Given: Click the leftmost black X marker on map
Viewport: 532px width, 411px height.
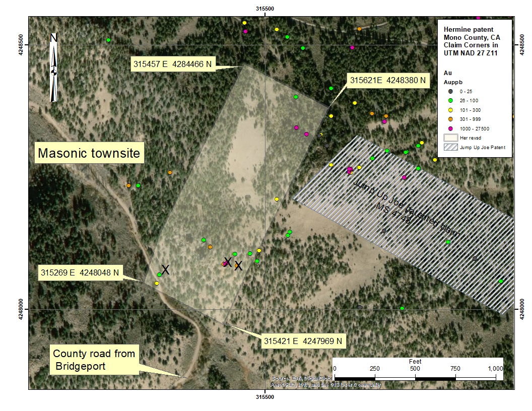Looking at the screenshot, I should click(165, 270).
